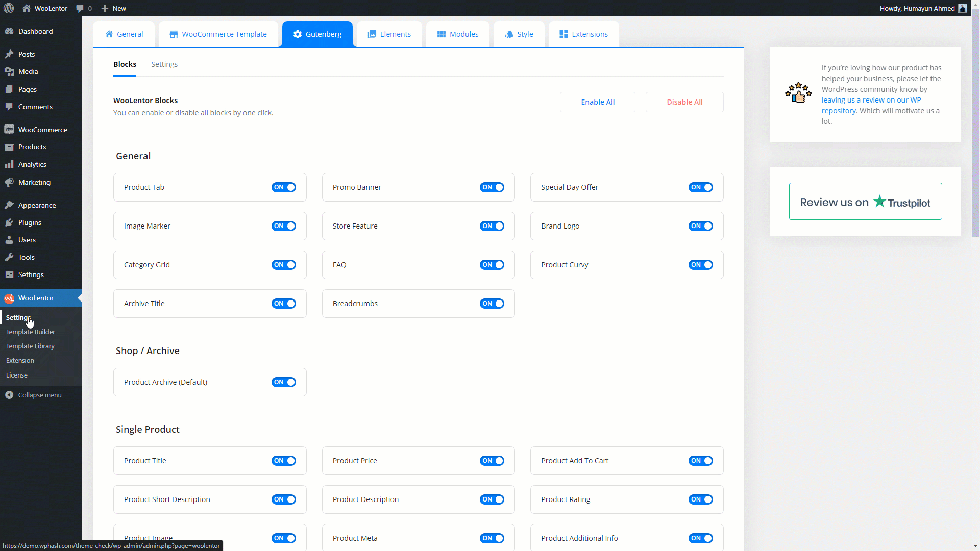Open the New content menu
This screenshot has height=551, width=980.
tap(113, 8)
